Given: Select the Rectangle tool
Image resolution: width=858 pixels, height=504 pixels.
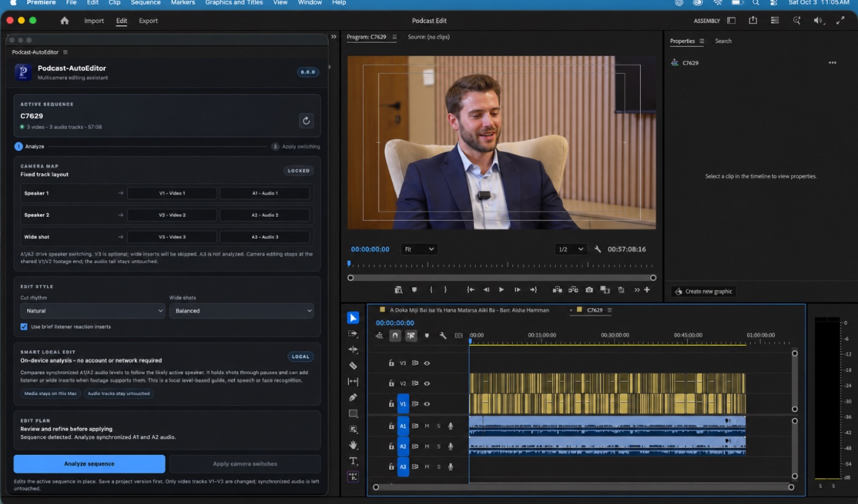Looking at the screenshot, I should (x=353, y=413).
